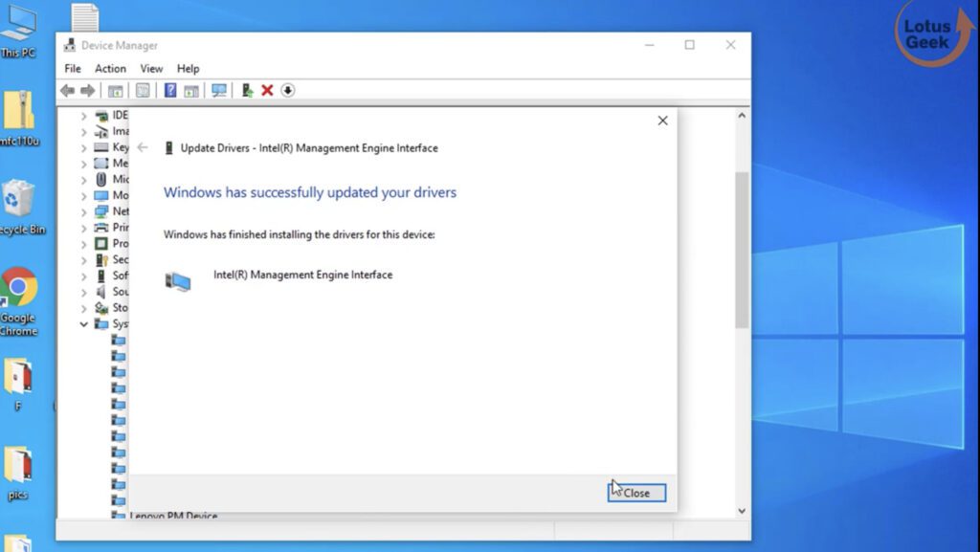Click the device icon in the Update Drivers dialog

[178, 281]
